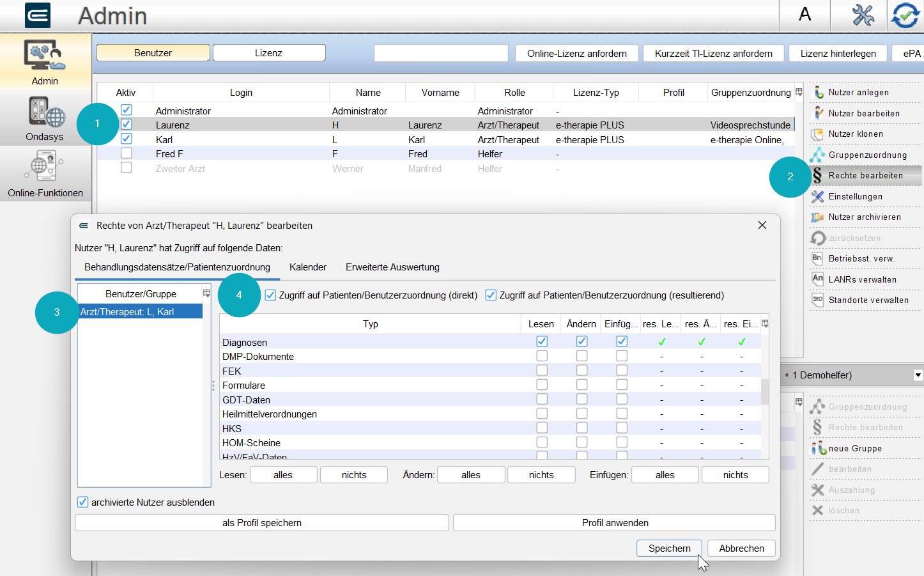
Task: Open the Admin module in sidebar
Action: click(45, 62)
